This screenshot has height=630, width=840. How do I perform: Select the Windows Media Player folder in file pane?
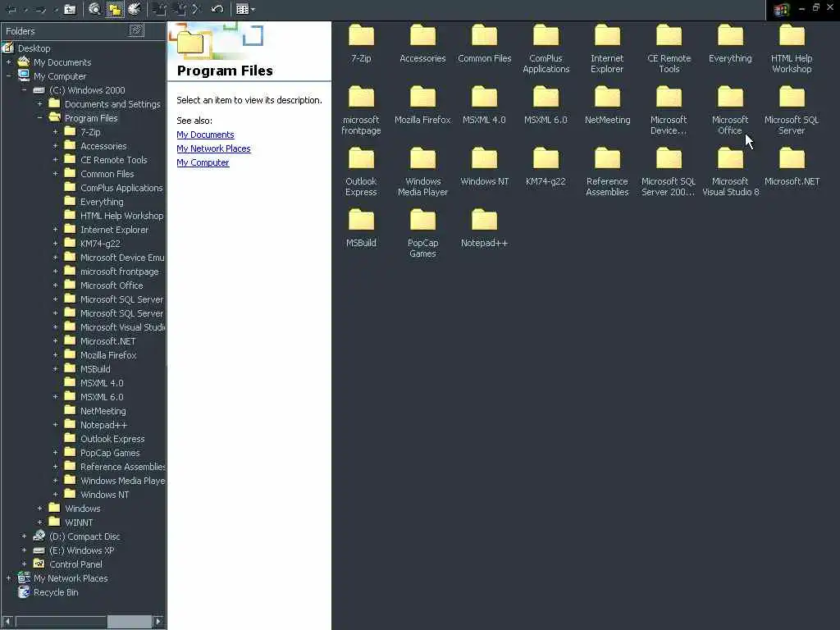422,172
